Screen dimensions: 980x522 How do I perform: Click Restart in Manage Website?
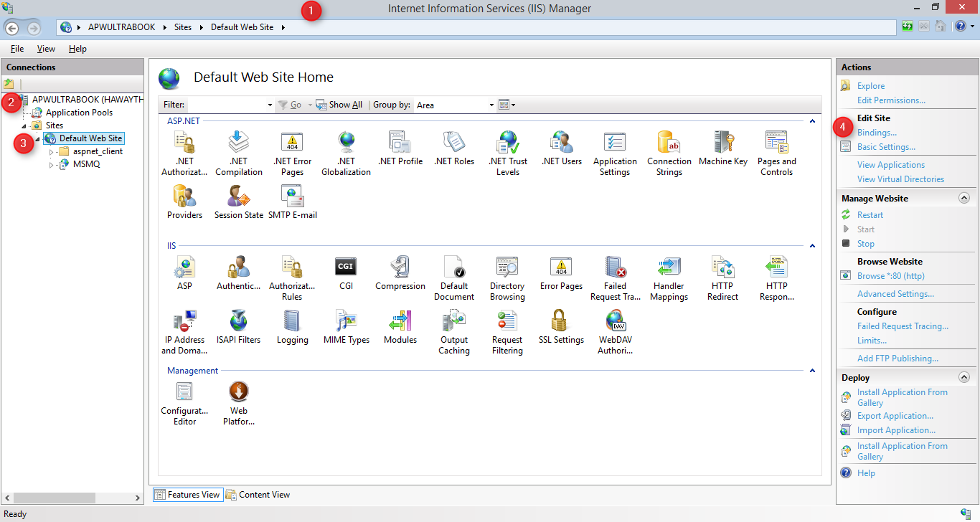(870, 215)
